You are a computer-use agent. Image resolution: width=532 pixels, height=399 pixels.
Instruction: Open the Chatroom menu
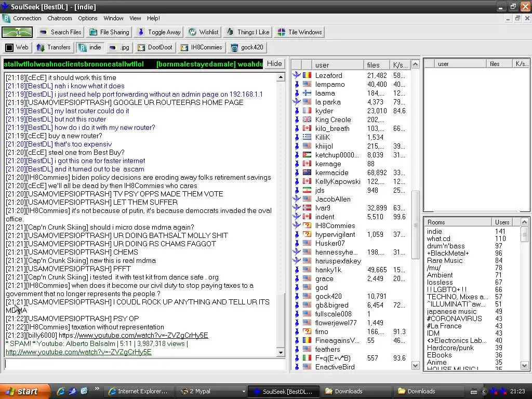point(59,18)
